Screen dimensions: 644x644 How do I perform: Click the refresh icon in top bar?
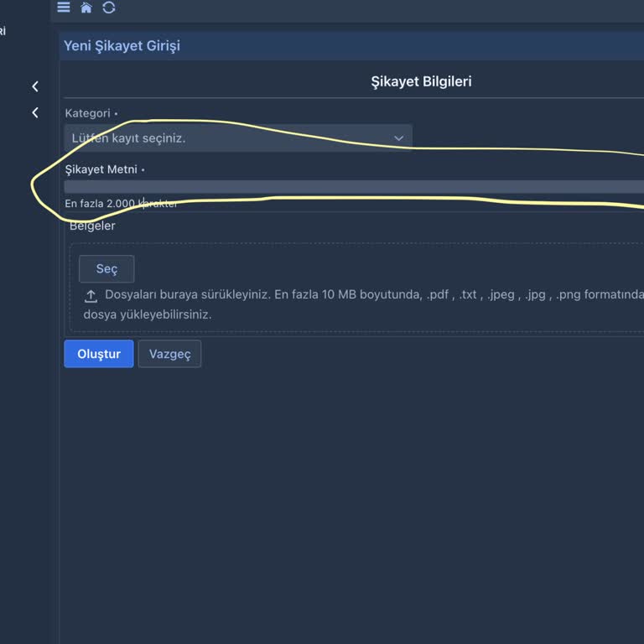point(109,8)
